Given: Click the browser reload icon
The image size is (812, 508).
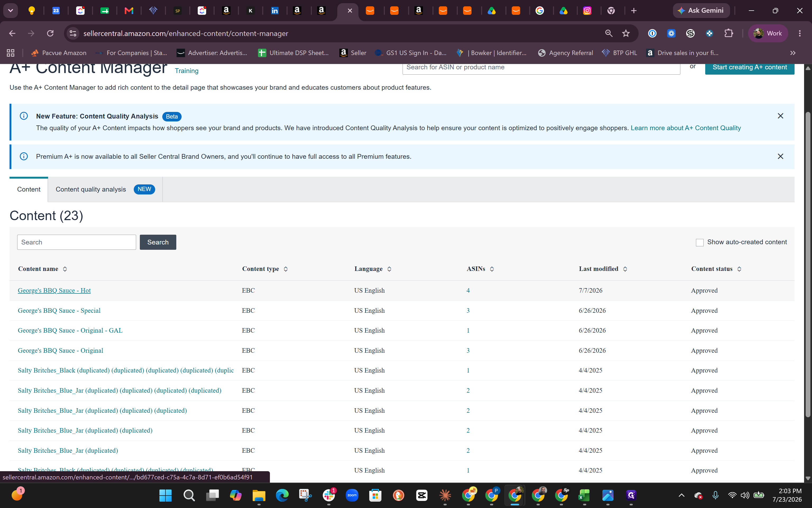Looking at the screenshot, I should click(50, 33).
